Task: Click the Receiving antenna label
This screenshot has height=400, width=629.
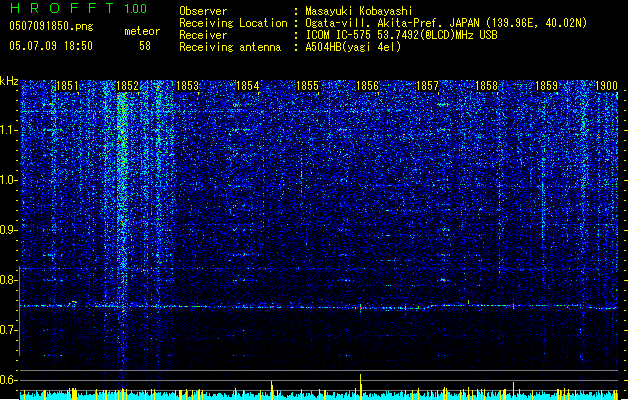Action: [x=230, y=47]
